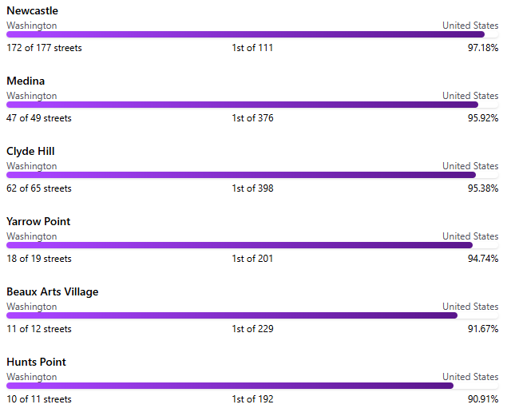Click the Hunts Point progress bar
Image resolution: width=507 pixels, height=420 pixels.
pyautogui.click(x=230, y=386)
